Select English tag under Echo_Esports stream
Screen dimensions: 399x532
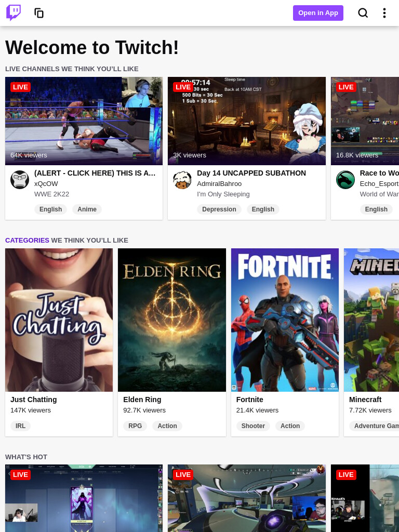(x=376, y=209)
